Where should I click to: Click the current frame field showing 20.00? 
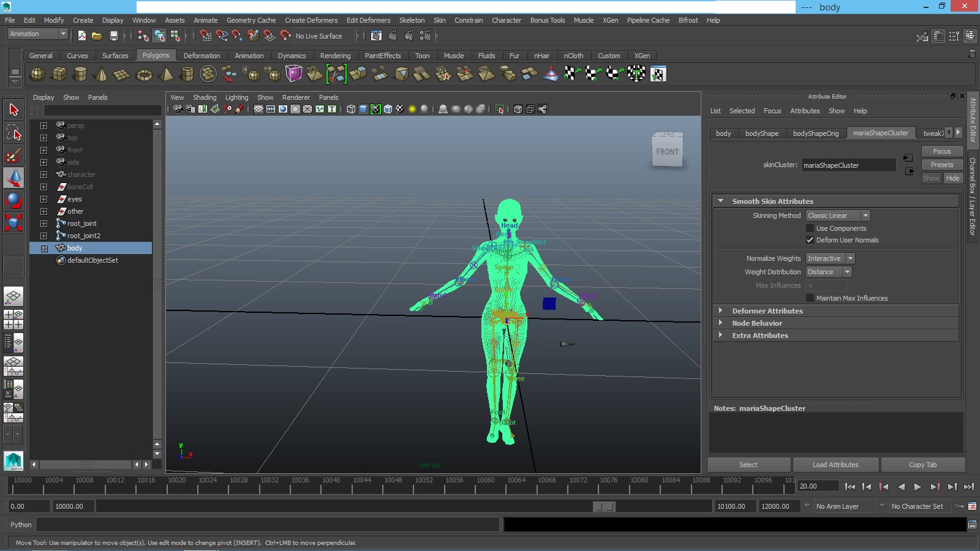tap(818, 486)
